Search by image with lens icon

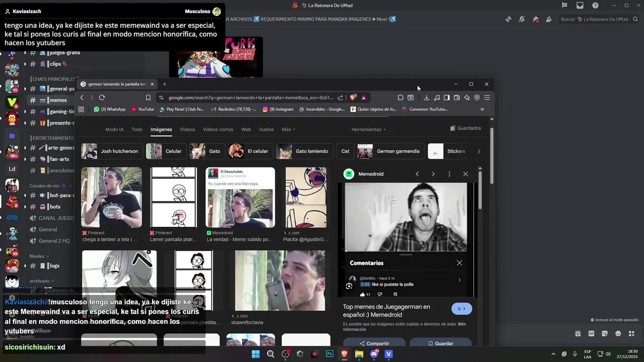click(349, 286)
